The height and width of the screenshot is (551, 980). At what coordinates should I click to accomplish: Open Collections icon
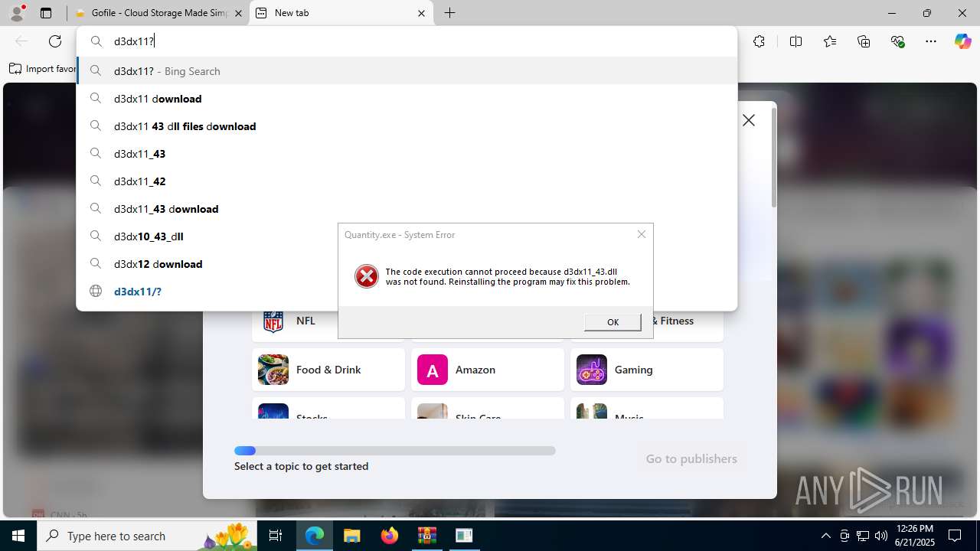click(x=864, y=41)
